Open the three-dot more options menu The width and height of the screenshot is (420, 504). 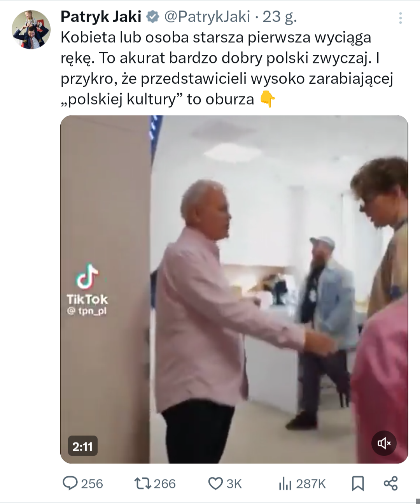coord(400,18)
